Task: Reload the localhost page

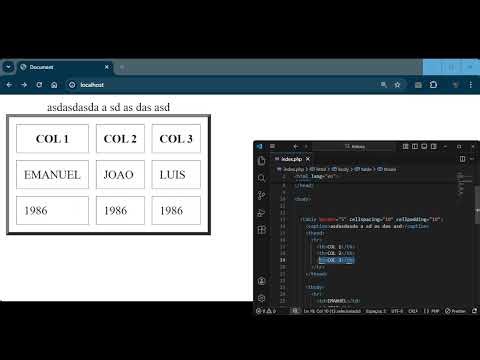Action: coord(39,85)
